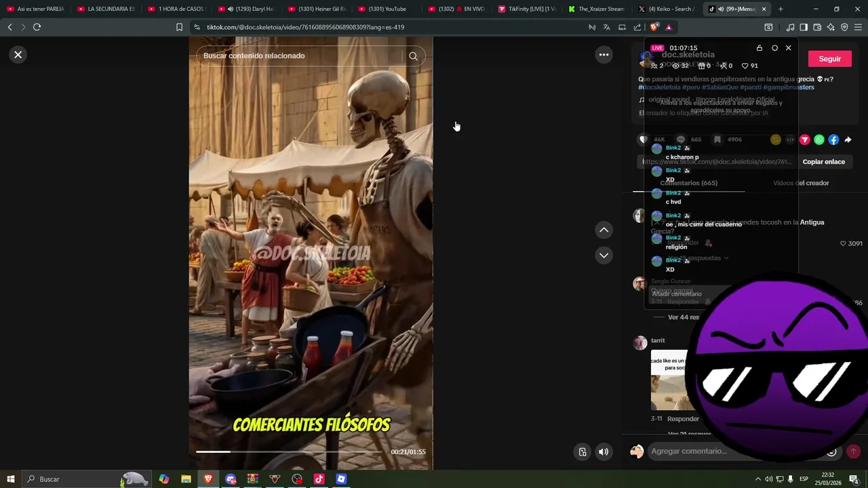This screenshot has height=488, width=868.
Task: Open translate page icon in address bar
Action: [x=607, y=27]
